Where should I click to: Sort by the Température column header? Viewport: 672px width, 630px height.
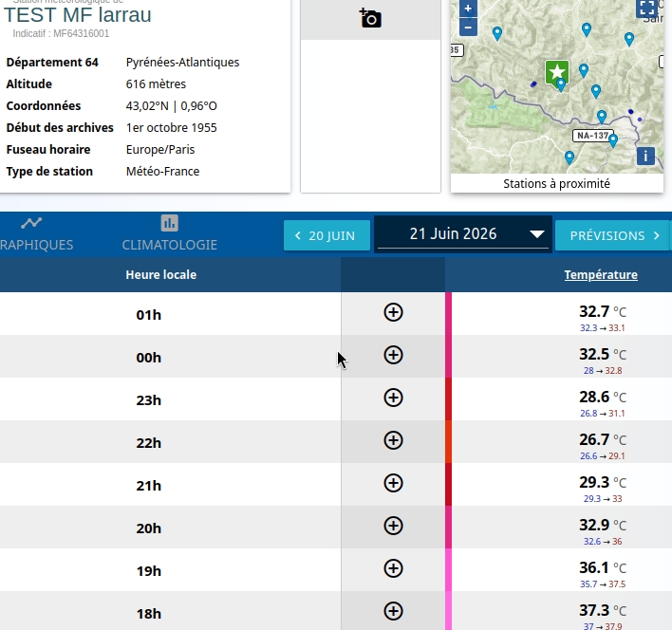601,274
